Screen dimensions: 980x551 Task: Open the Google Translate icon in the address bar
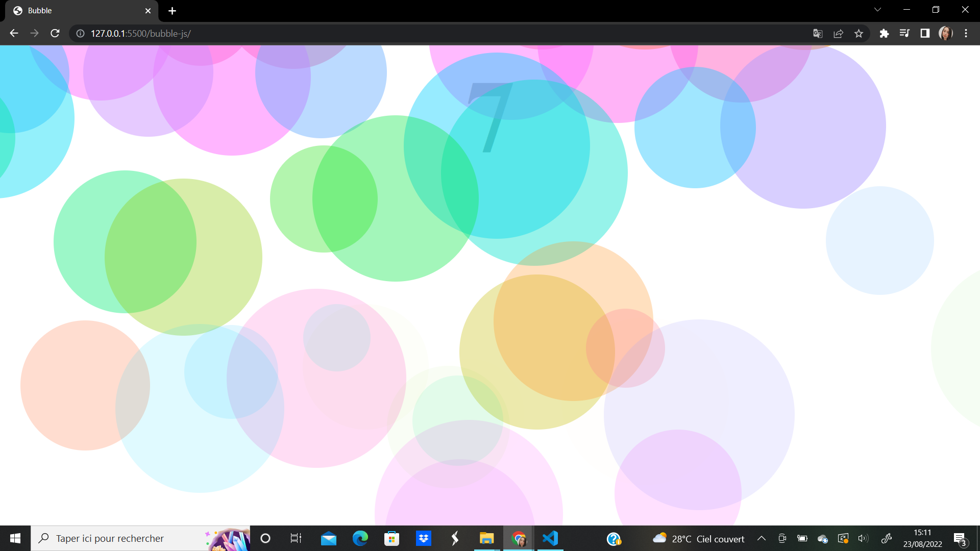pos(818,33)
